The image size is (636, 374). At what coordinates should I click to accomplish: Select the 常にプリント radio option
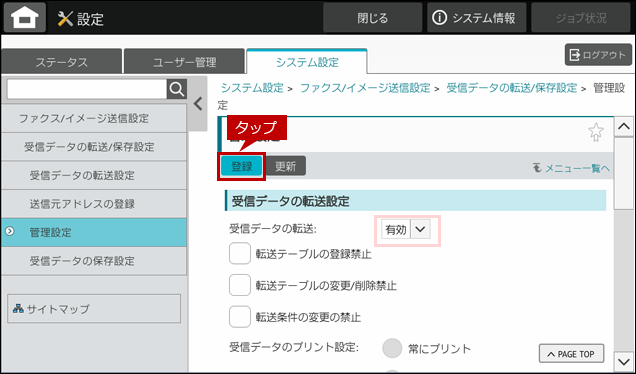tap(392, 348)
